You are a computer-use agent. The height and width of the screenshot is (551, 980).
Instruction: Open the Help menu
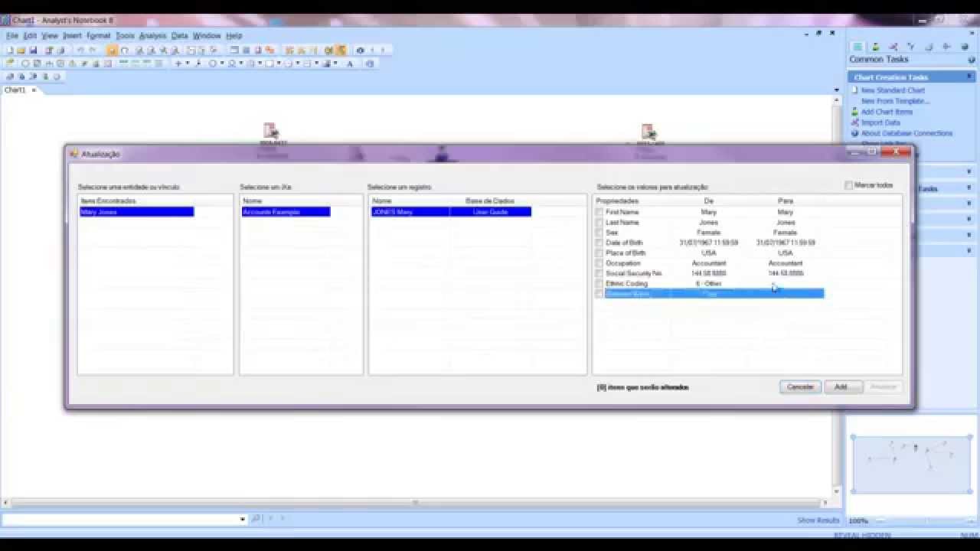tap(234, 36)
